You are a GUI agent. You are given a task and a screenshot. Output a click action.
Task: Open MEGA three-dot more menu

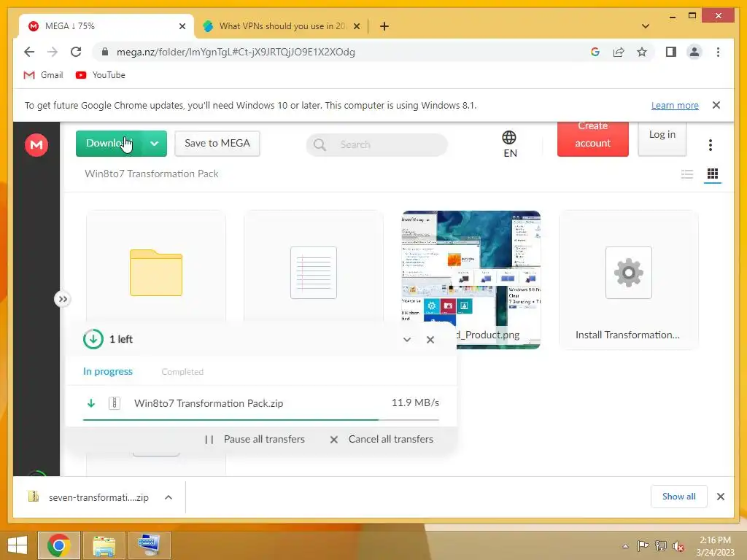[x=711, y=145]
